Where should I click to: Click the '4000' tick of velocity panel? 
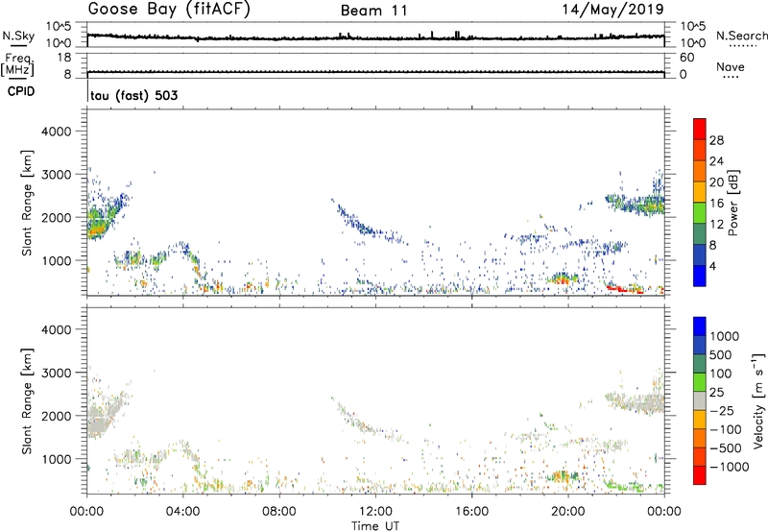pos(57,329)
